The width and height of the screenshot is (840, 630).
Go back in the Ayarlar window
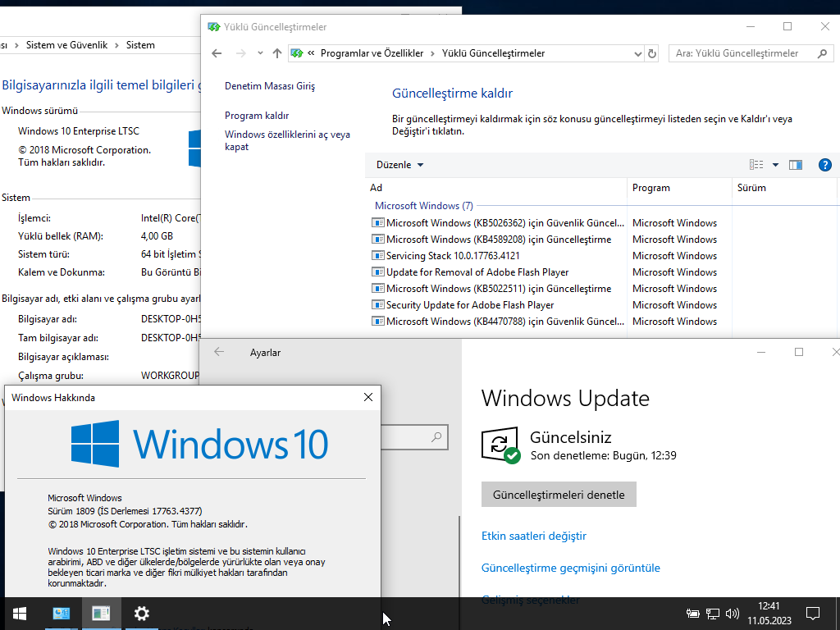(218, 352)
